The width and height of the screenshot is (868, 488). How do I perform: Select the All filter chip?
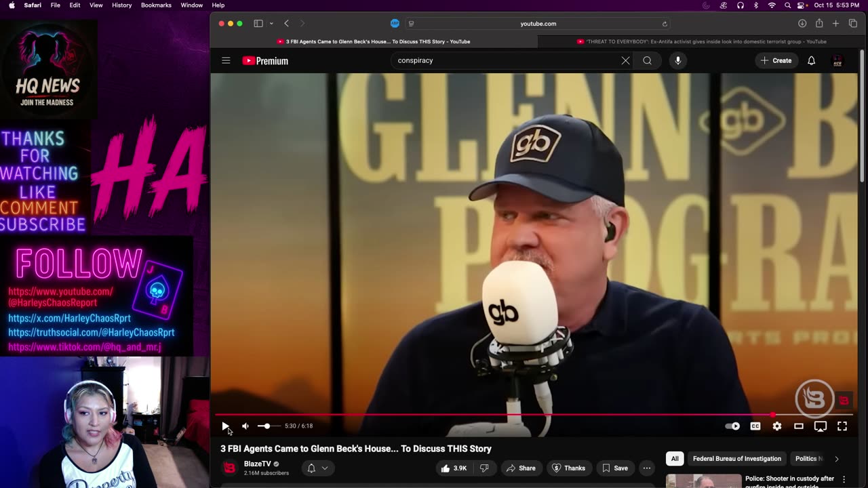(675, 459)
